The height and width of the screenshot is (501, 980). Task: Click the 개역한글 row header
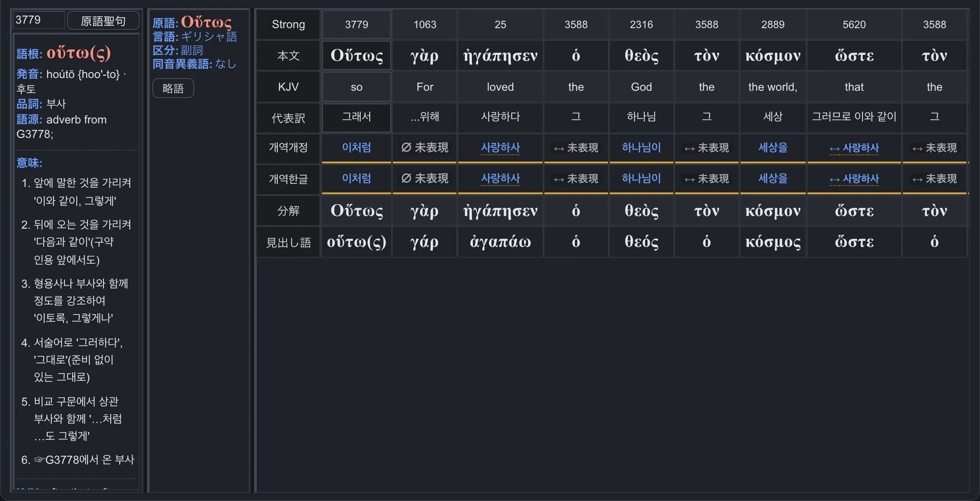click(x=289, y=179)
